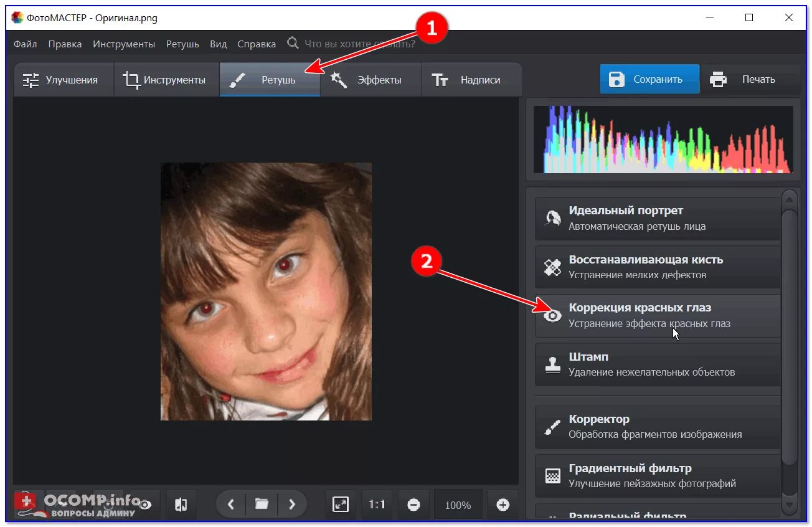The image size is (812, 527).
Task: Click the sliders icon on Улучшения tab
Action: pos(31,80)
